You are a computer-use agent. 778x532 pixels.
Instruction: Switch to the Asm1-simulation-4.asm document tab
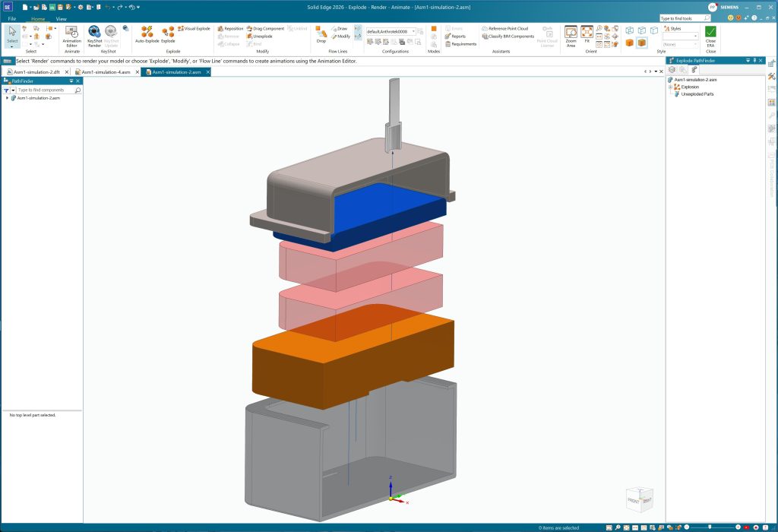tap(106, 72)
